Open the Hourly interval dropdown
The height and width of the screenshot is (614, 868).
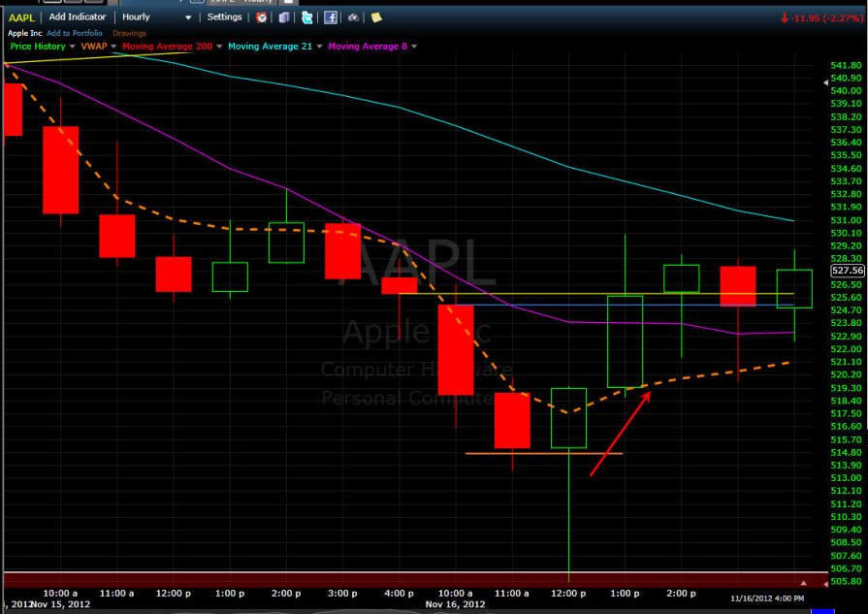(157, 17)
